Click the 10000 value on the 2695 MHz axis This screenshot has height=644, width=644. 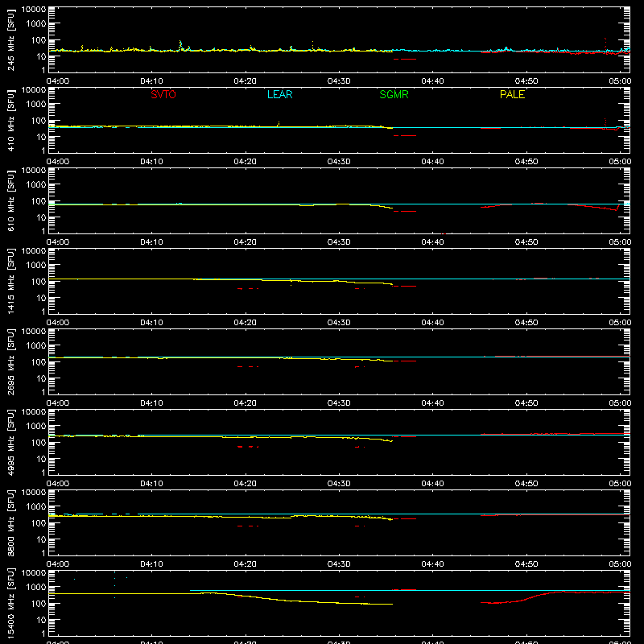(x=34, y=332)
